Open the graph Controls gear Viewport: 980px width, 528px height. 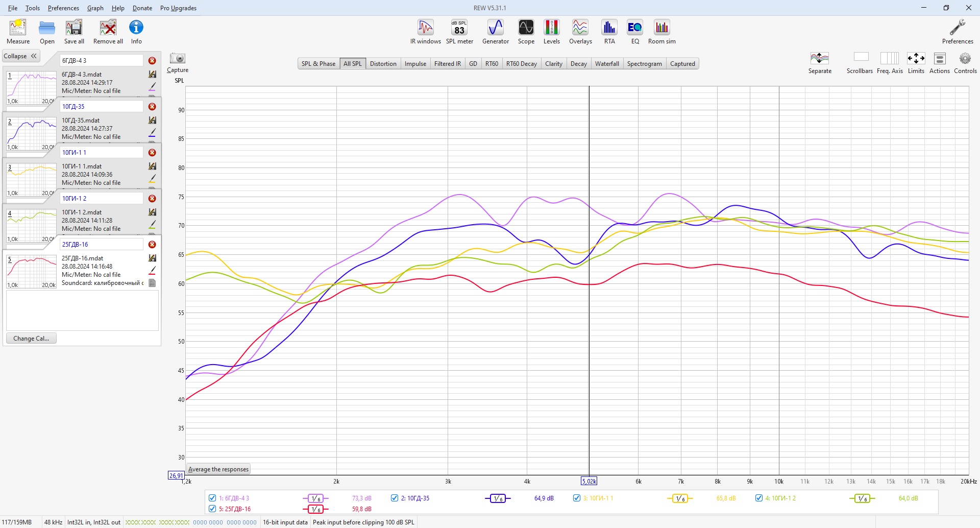(x=965, y=63)
